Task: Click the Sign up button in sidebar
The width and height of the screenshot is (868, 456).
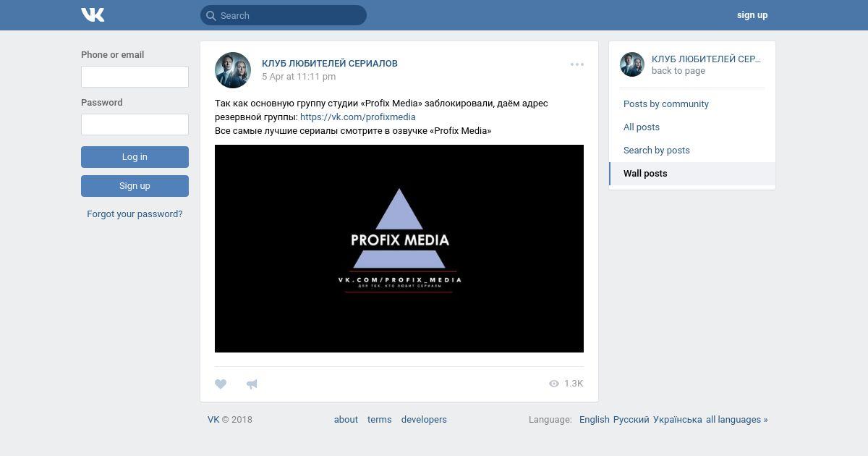Action: pos(135,186)
